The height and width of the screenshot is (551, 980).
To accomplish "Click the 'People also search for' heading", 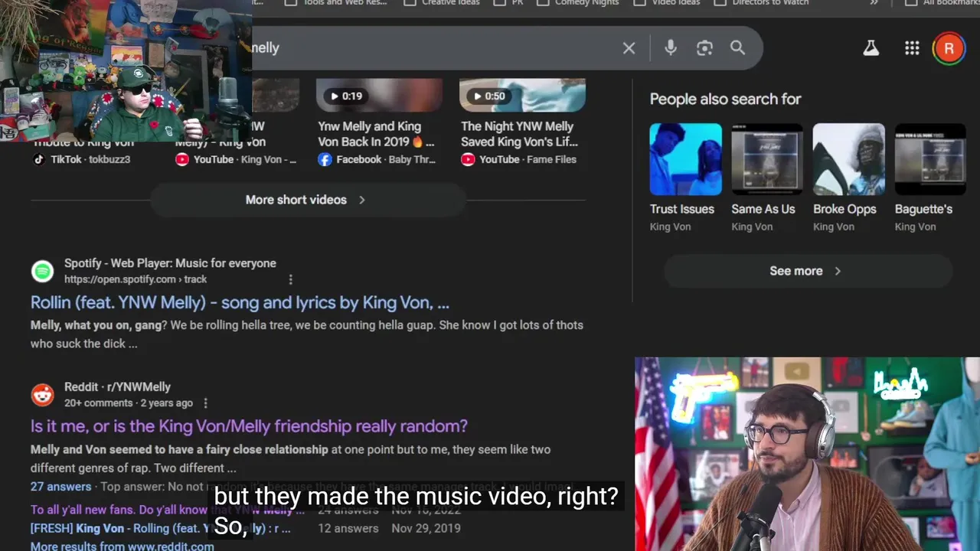I will 725,99.
